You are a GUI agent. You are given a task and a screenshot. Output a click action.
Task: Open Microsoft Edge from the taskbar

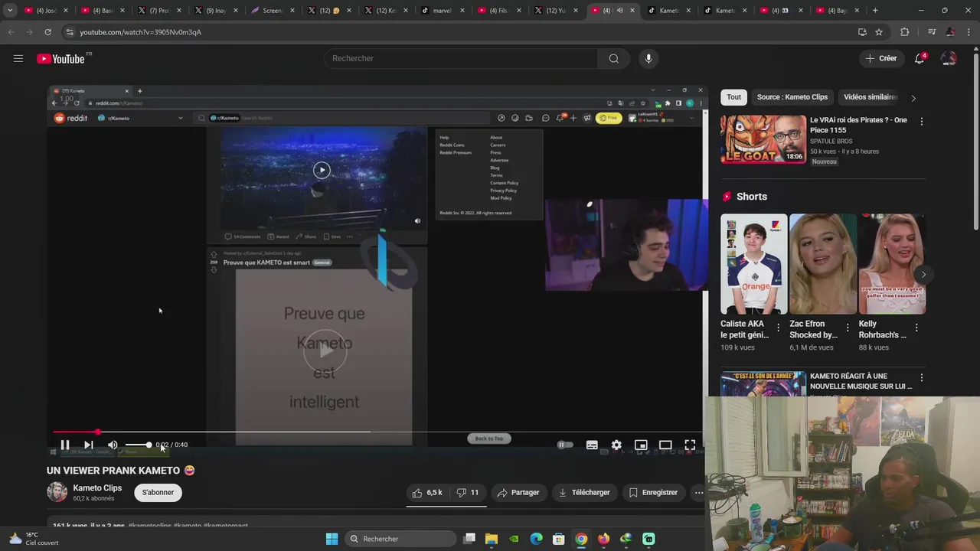(537, 539)
